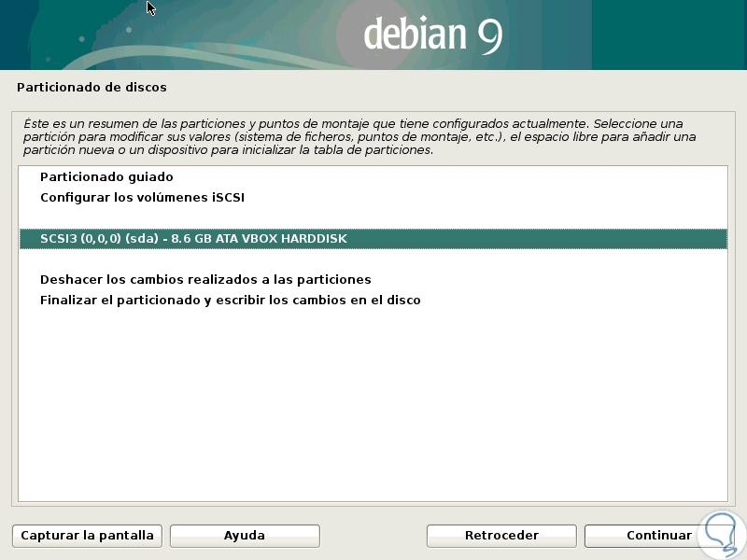This screenshot has width=747, height=560.
Task: Select the SCSI3 (sda) VBOX HARDDISK entry
Action: 373,239
